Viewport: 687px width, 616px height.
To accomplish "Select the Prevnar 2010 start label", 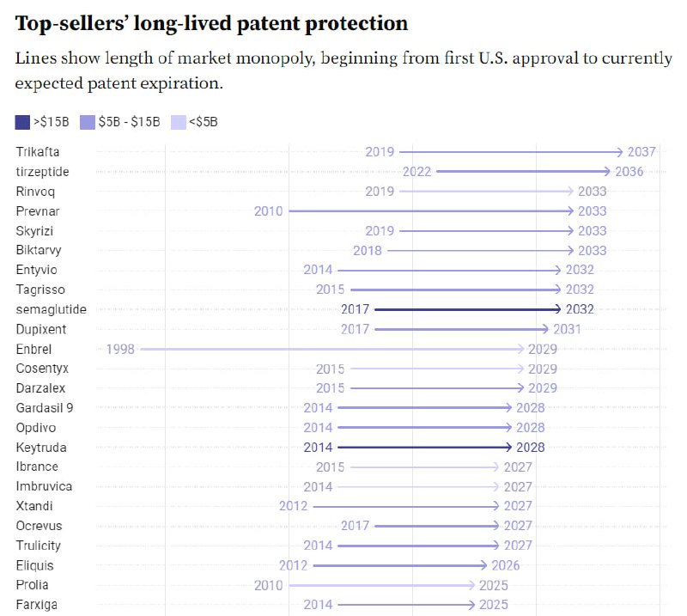I will pos(268,211).
